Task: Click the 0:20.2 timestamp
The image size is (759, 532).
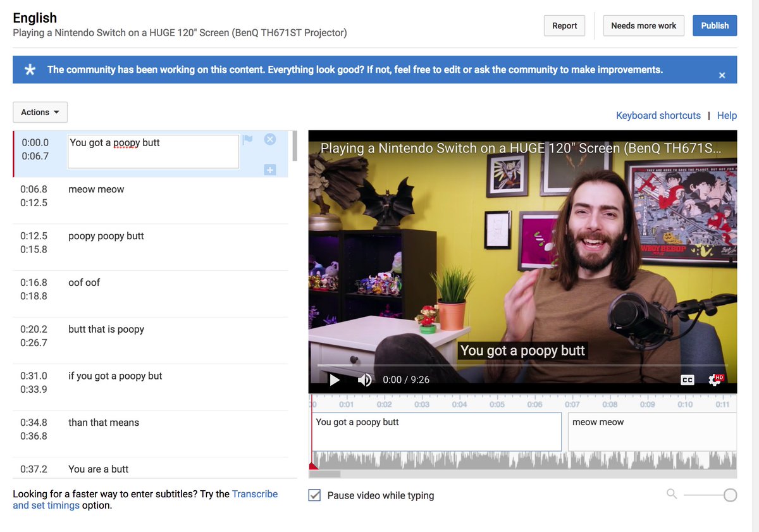Action: pos(34,329)
